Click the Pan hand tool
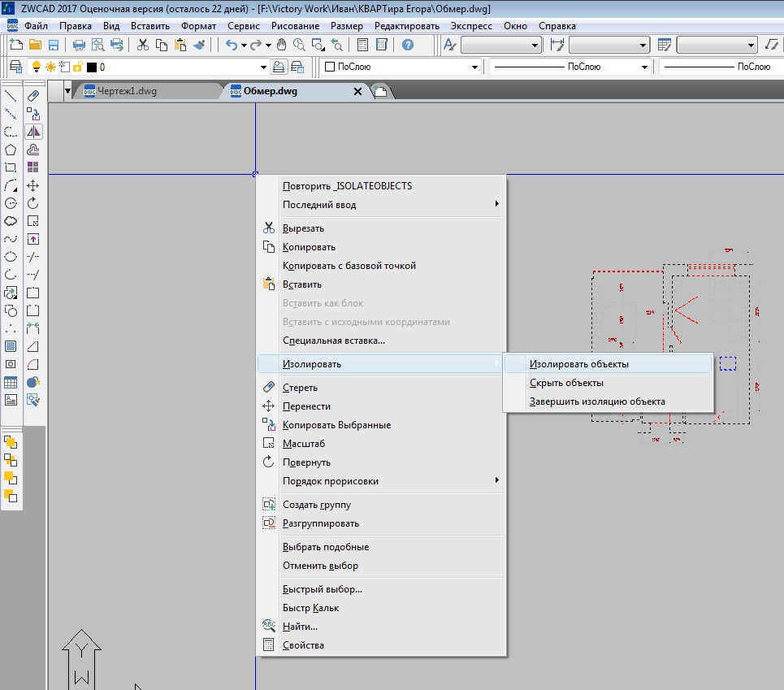Viewport: 784px width, 690px height. (282, 46)
